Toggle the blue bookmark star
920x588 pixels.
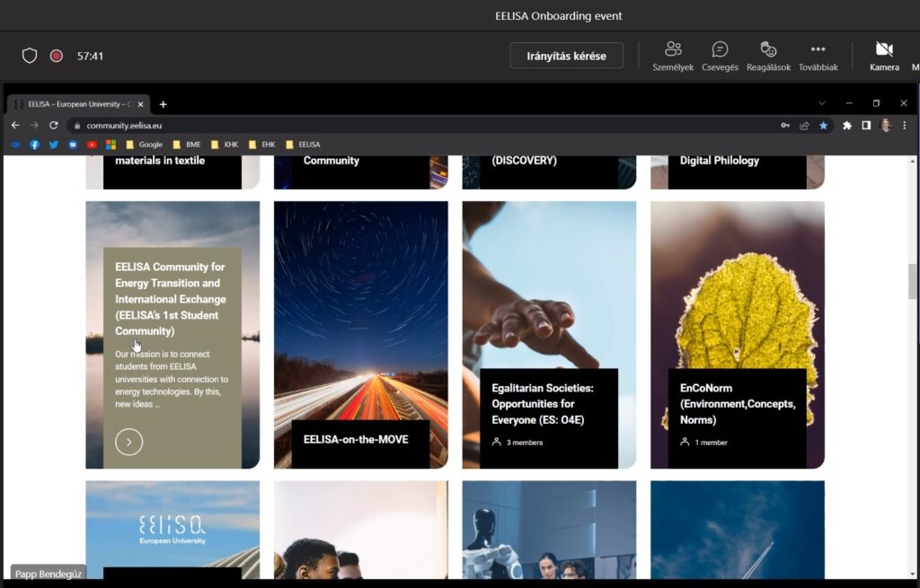click(824, 126)
